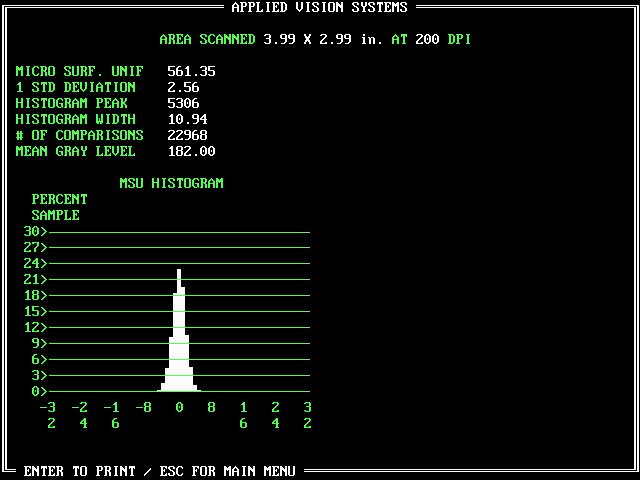Click the MSU HISTOGRAM heading
This screenshot has height=480, width=640.
tap(171, 183)
